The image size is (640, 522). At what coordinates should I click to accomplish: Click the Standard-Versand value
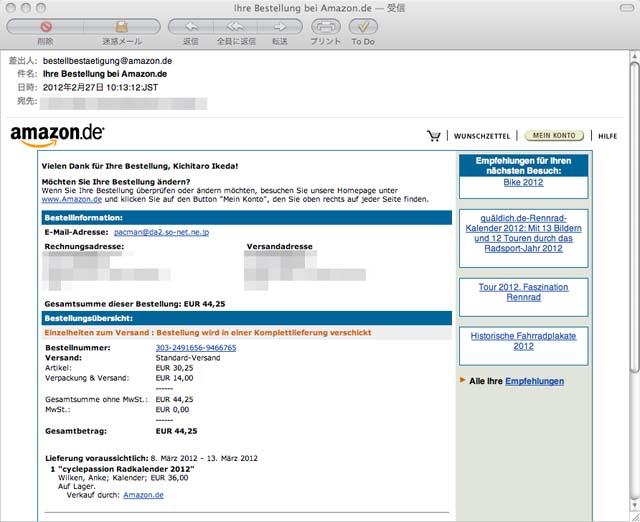pyautogui.click(x=188, y=358)
